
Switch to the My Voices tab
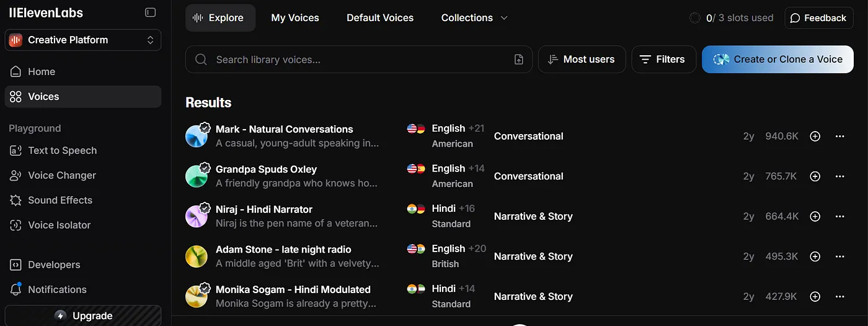[295, 18]
